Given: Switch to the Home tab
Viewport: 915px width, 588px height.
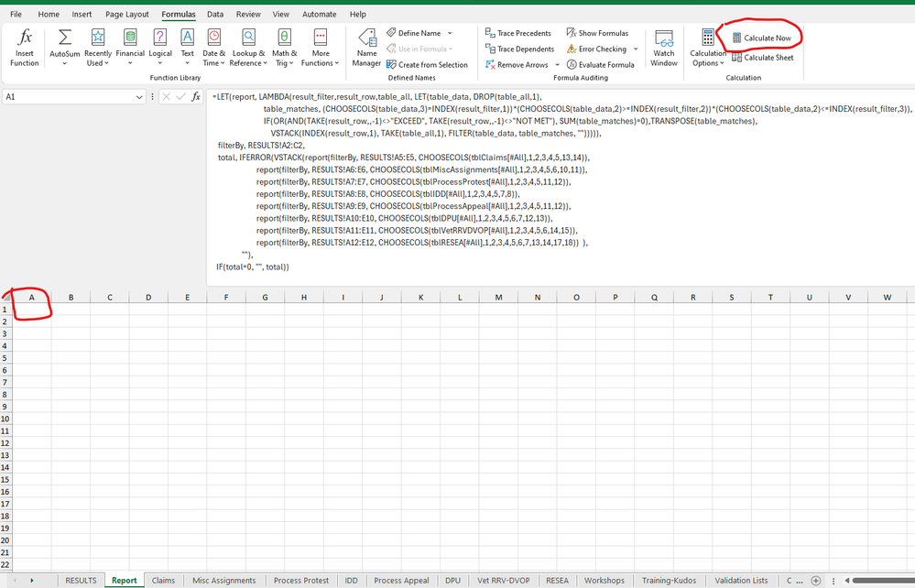Looking at the screenshot, I should pyautogui.click(x=49, y=14).
